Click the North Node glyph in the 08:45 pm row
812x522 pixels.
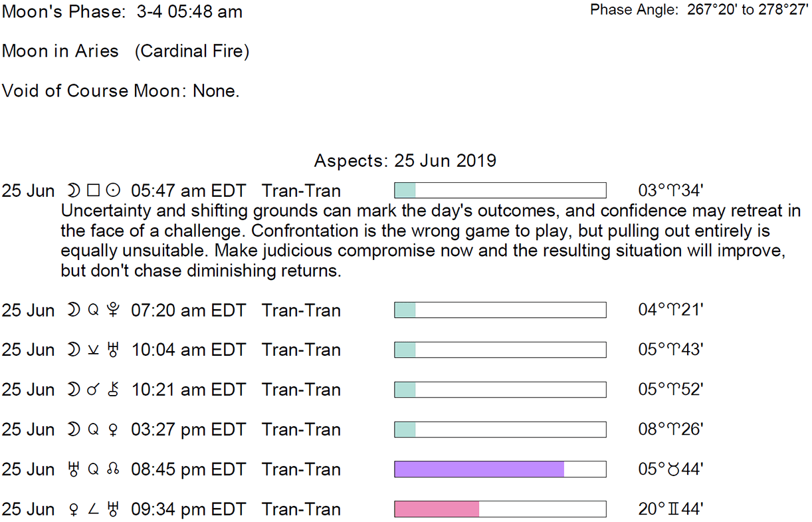(x=114, y=470)
